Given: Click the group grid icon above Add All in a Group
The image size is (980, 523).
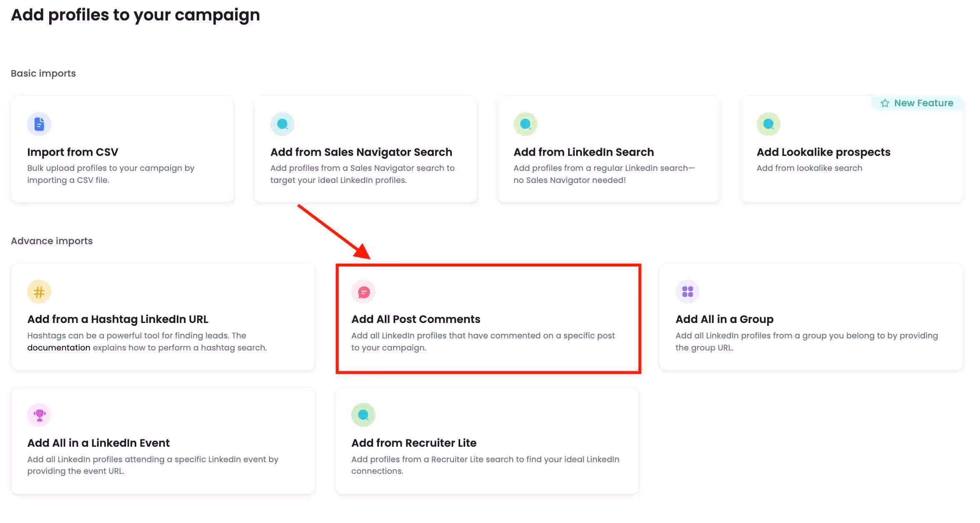Looking at the screenshot, I should tap(687, 291).
